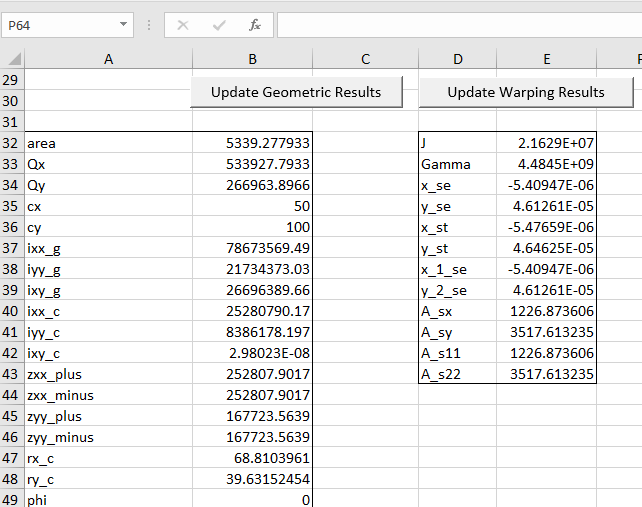This screenshot has height=507, width=642.
Task: Click the Update Geometric Results button
Action: pyautogui.click(x=296, y=92)
